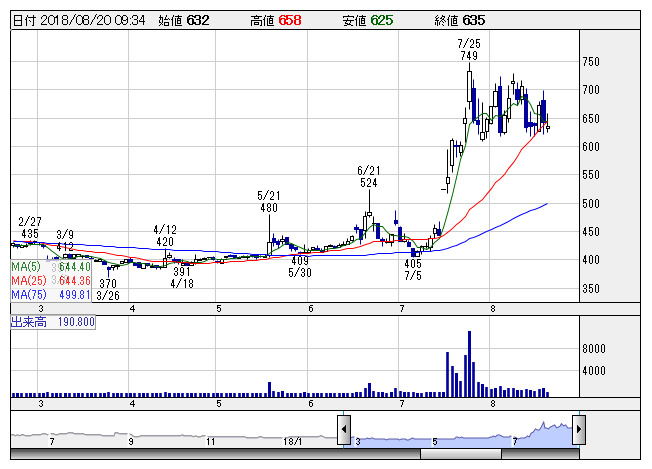The image size is (652, 469).
Task: Click the 6/21 high label at 524
Action: pyautogui.click(x=369, y=177)
